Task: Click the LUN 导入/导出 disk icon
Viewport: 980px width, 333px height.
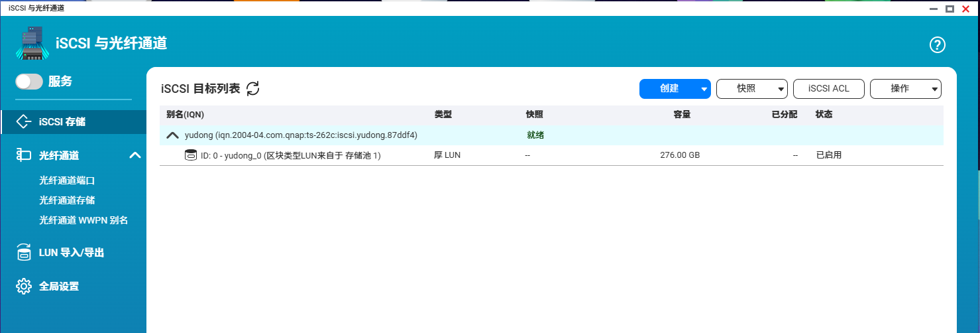Action: [x=24, y=253]
